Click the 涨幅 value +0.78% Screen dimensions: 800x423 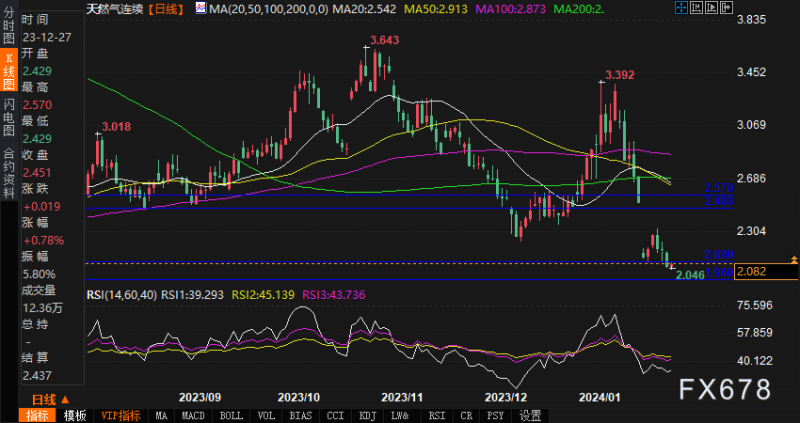pyautogui.click(x=43, y=240)
